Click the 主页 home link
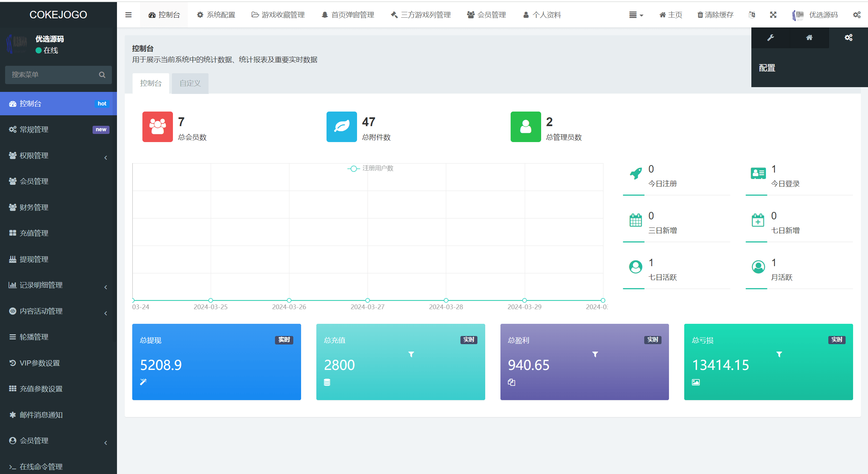 [x=671, y=15]
